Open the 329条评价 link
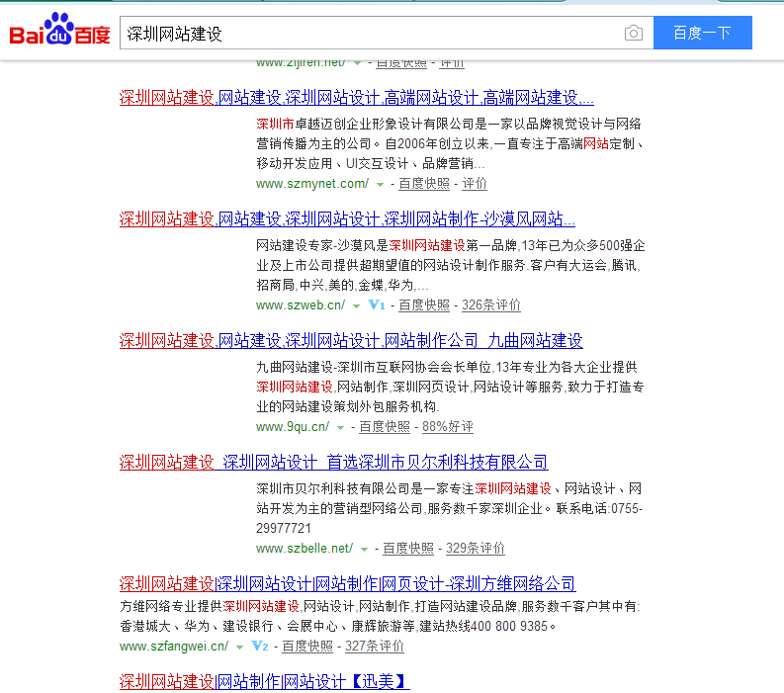Screen dimensions: 784x693 pos(476,548)
